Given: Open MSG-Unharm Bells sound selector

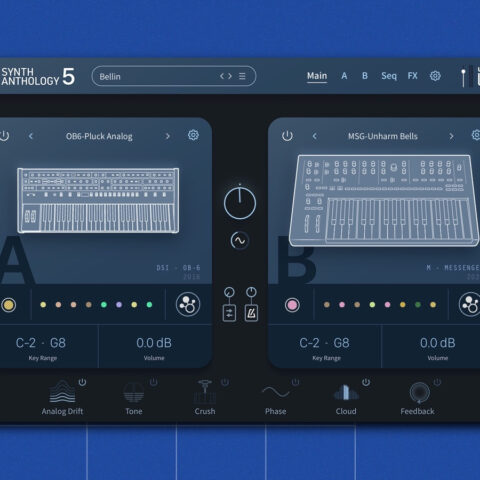Looking at the screenshot, I should coord(383,136).
